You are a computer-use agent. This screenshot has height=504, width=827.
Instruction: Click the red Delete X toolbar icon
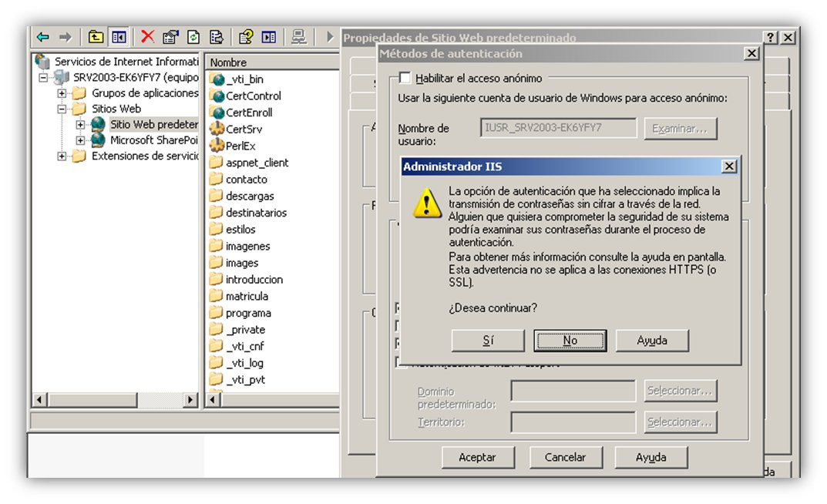click(x=148, y=37)
